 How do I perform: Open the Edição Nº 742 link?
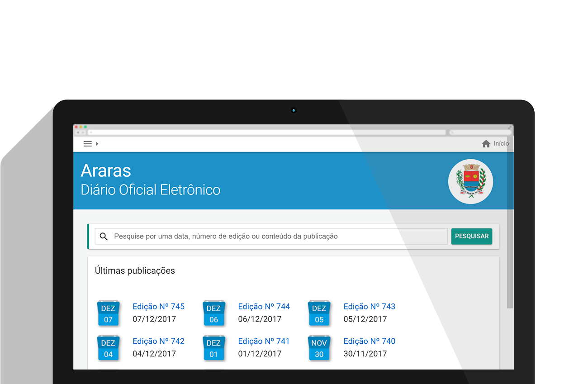pyautogui.click(x=158, y=341)
